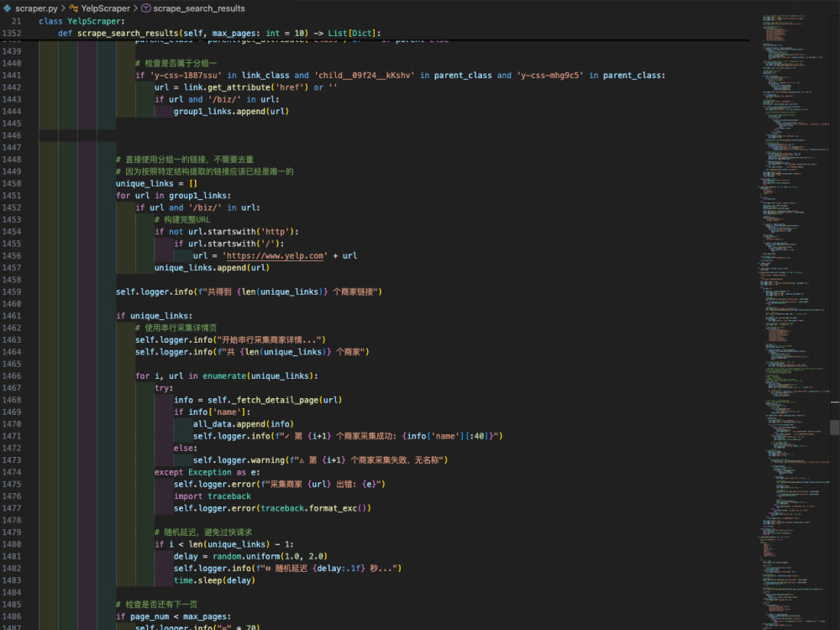Click the vertical scrollbar thumb
The image size is (840, 630).
835,427
